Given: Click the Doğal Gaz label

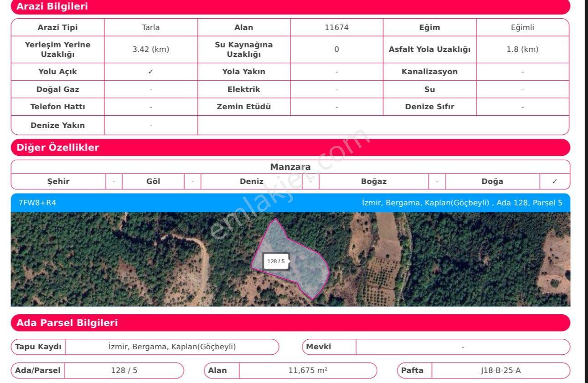Looking at the screenshot, I should point(58,89).
